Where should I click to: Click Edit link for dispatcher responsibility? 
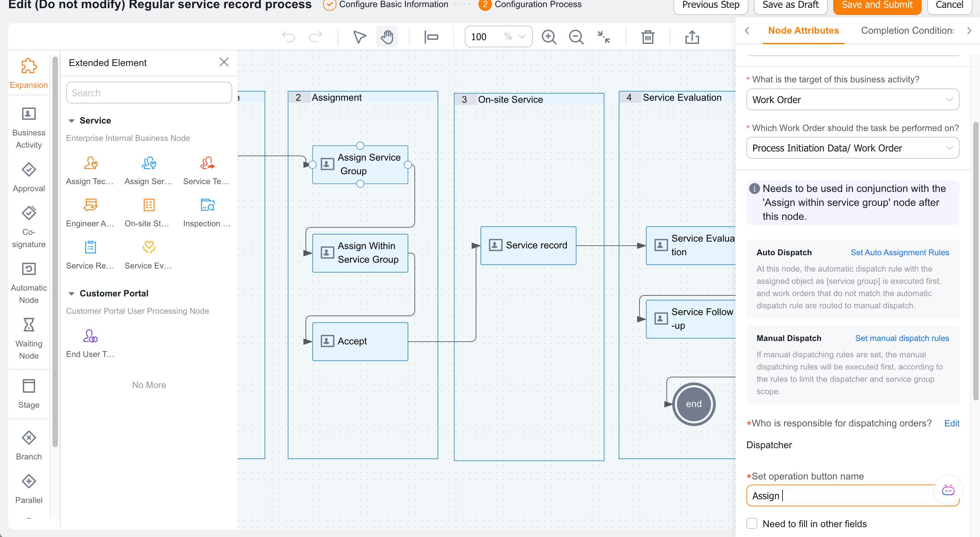[x=951, y=423]
